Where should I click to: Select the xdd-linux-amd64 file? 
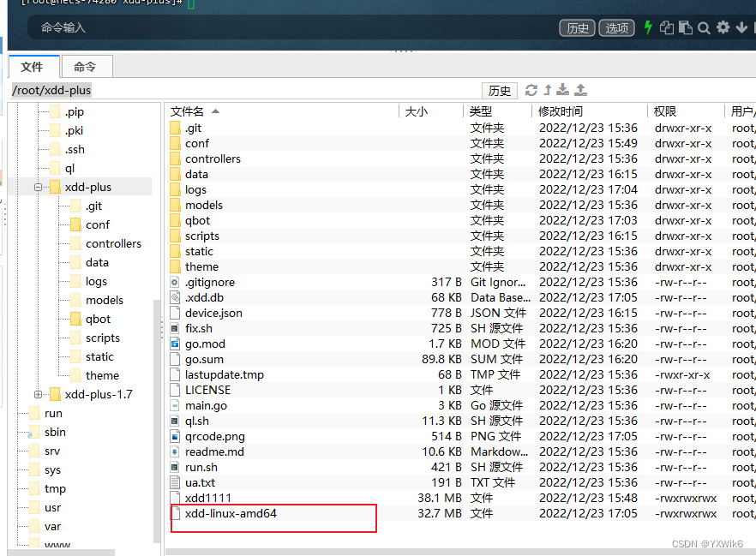click(x=231, y=514)
